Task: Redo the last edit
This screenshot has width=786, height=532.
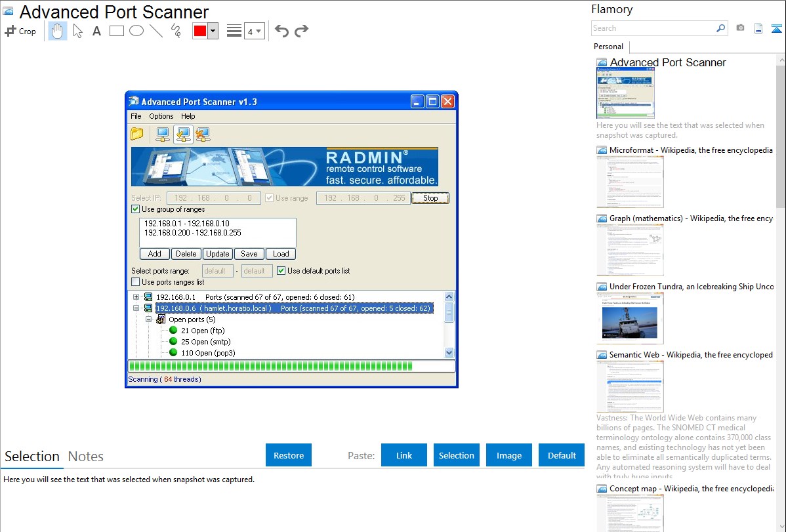Action: click(x=301, y=31)
